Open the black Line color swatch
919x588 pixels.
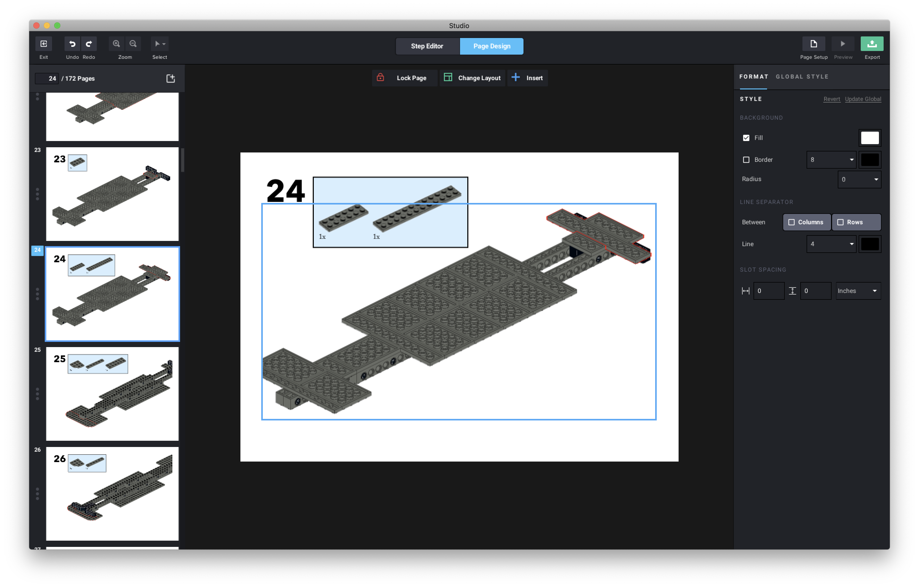870,244
